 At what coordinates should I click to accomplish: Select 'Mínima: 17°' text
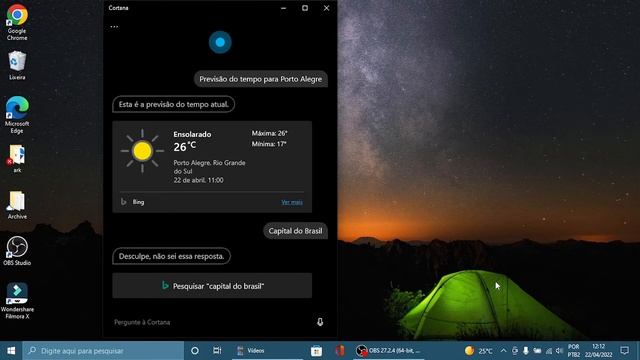(269, 144)
